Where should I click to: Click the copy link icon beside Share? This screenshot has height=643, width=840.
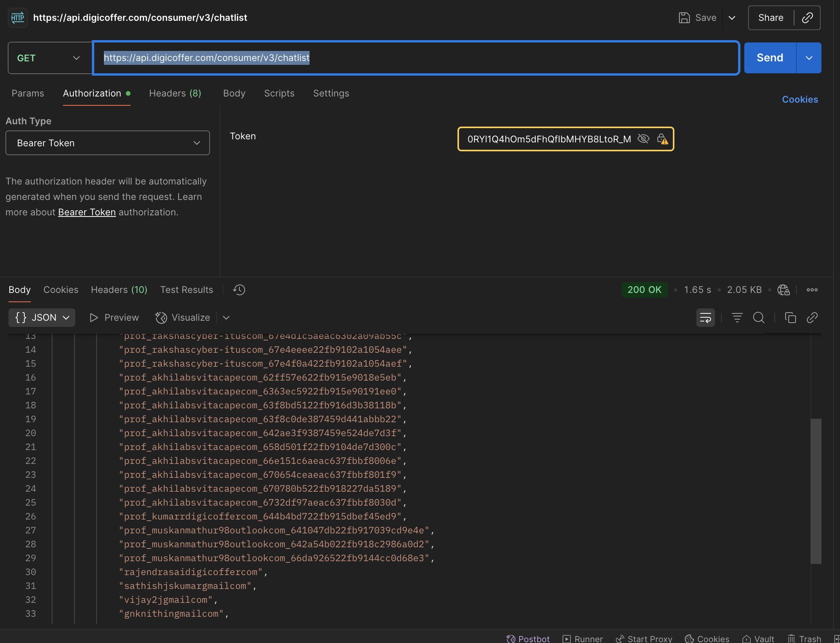(x=807, y=18)
